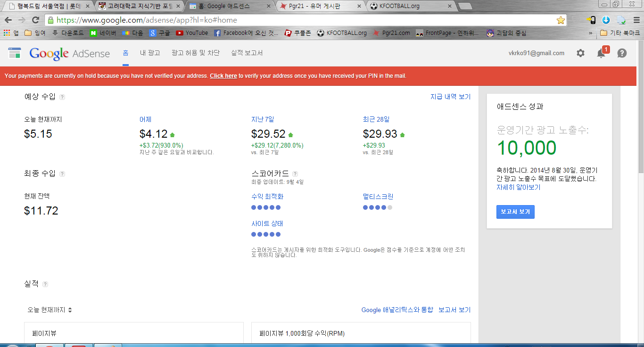The width and height of the screenshot is (644, 347).
Task: Open the notifications bell icon
Action: point(602,53)
